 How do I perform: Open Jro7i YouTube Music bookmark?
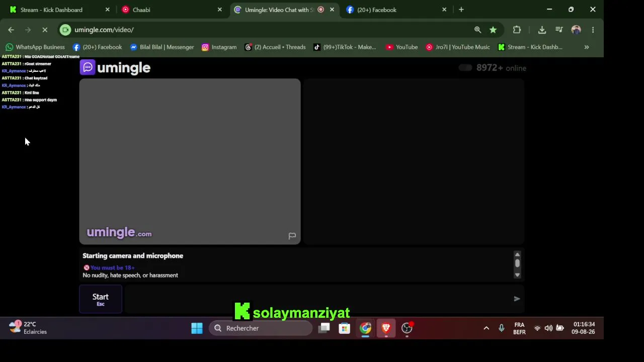(x=458, y=47)
